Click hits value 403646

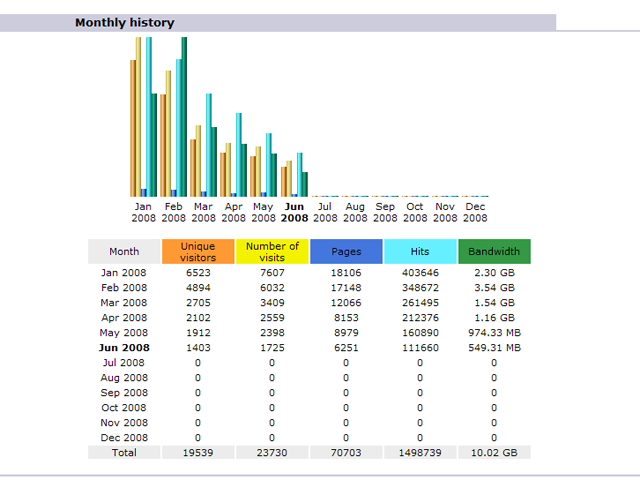(420, 273)
